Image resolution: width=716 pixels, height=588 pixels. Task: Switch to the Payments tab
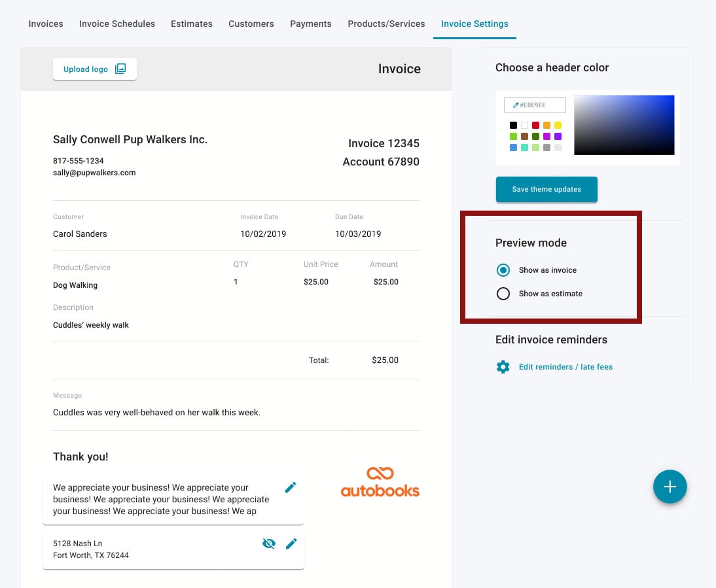tap(311, 24)
